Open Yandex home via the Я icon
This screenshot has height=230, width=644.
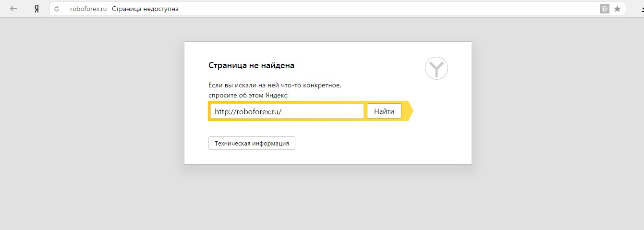click(36, 9)
